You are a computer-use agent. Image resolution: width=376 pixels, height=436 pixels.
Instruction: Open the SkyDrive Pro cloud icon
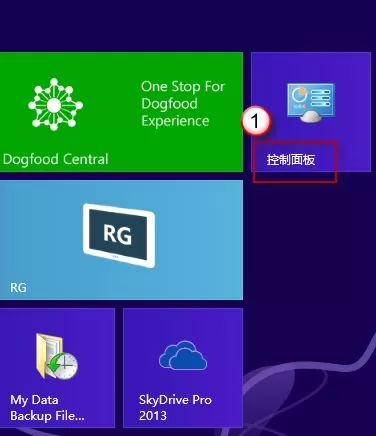coord(183,355)
